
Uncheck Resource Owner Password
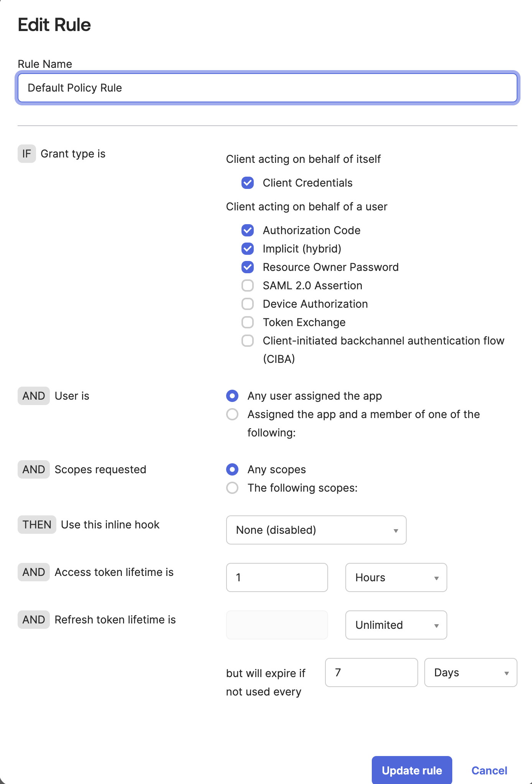click(248, 267)
